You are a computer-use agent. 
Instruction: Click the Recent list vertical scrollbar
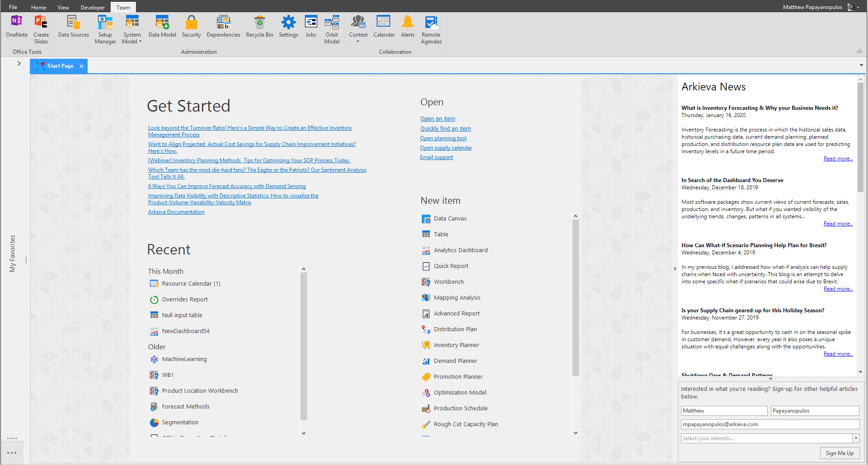(303, 347)
